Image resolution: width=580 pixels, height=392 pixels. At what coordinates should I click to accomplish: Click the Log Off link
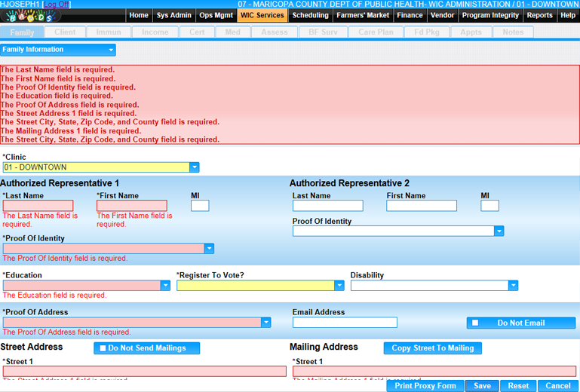tap(57, 5)
